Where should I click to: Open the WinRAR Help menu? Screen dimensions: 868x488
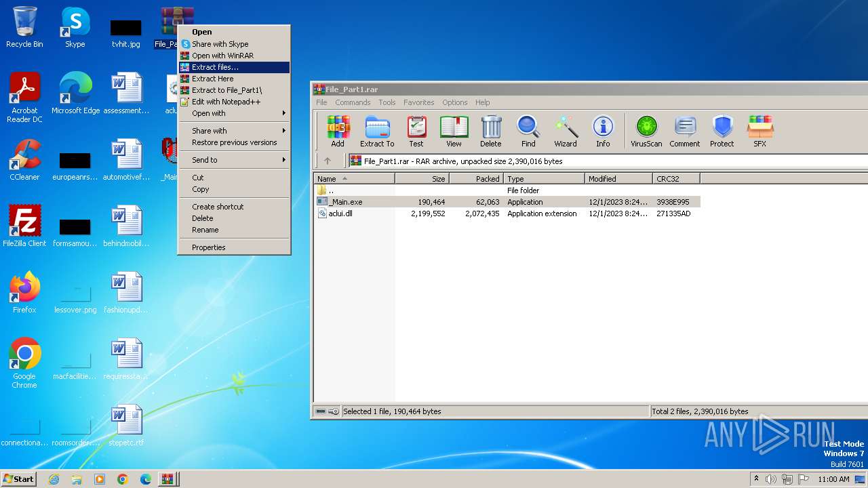[483, 102]
